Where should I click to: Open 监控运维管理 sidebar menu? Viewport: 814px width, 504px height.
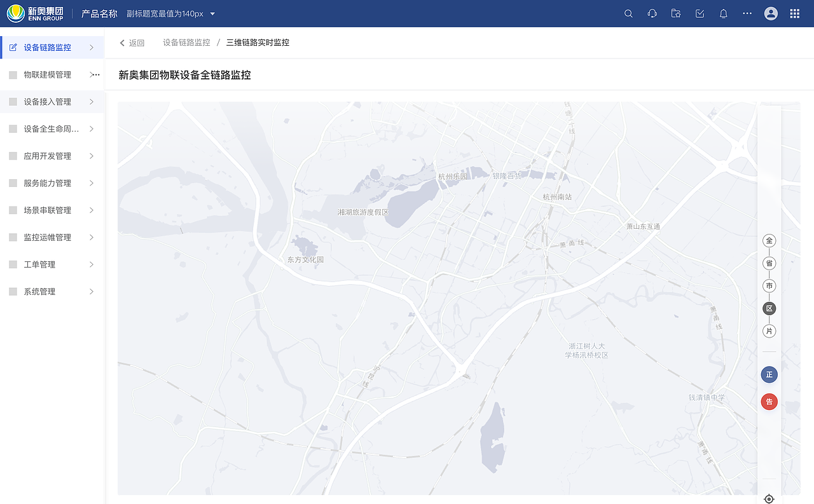click(52, 237)
